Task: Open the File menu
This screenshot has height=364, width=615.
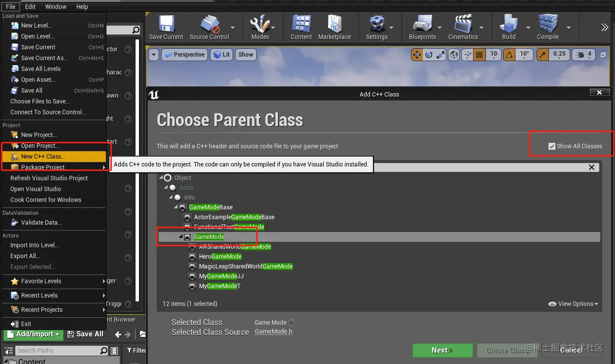Action: [10, 6]
